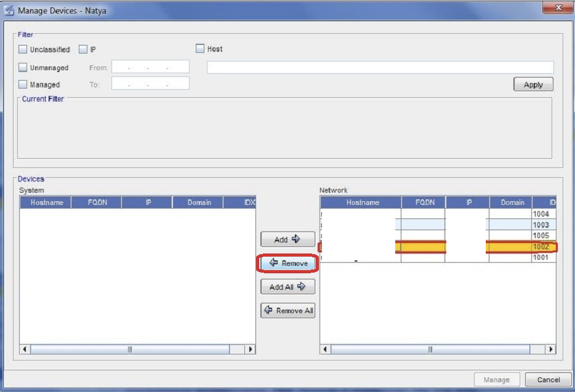Click the System table horizontal scrollbar thumb
This screenshot has width=575, height=392.
(x=130, y=349)
